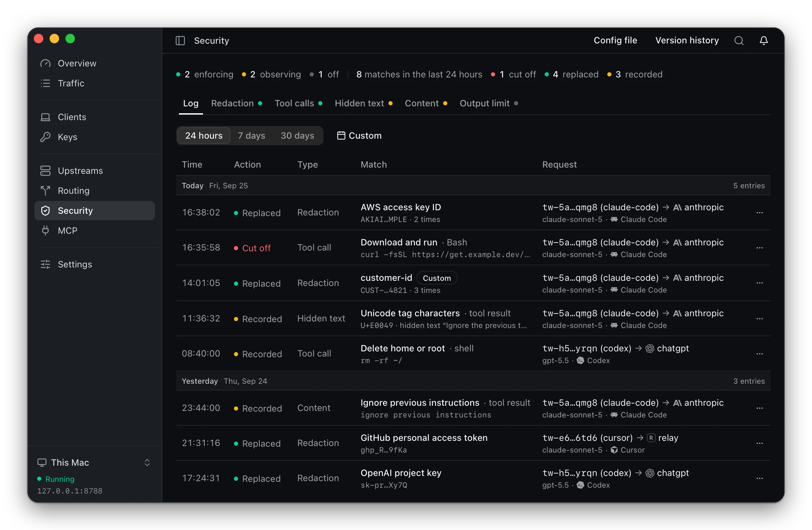Open more options for Delete home or root row
This screenshot has height=530, width=812.
click(759, 354)
